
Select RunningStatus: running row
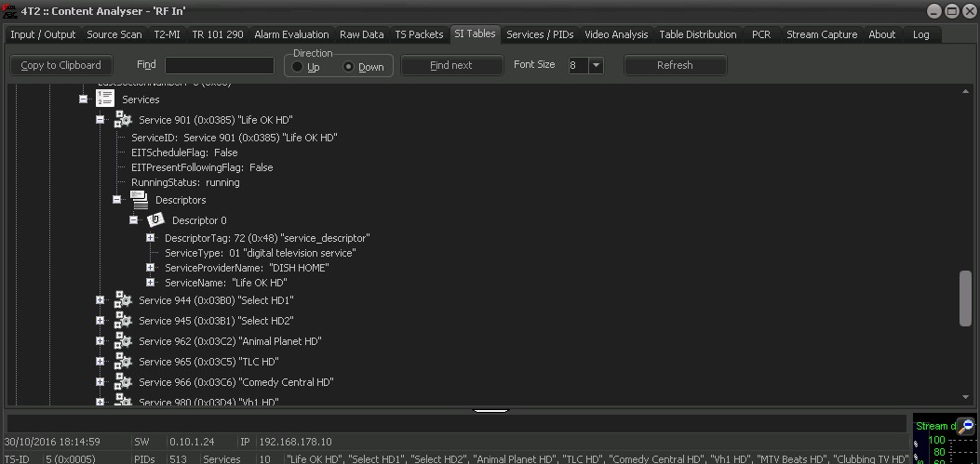pos(185,182)
